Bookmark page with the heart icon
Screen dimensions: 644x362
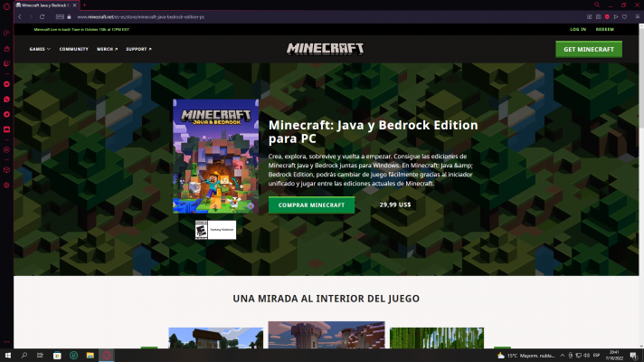(625, 17)
